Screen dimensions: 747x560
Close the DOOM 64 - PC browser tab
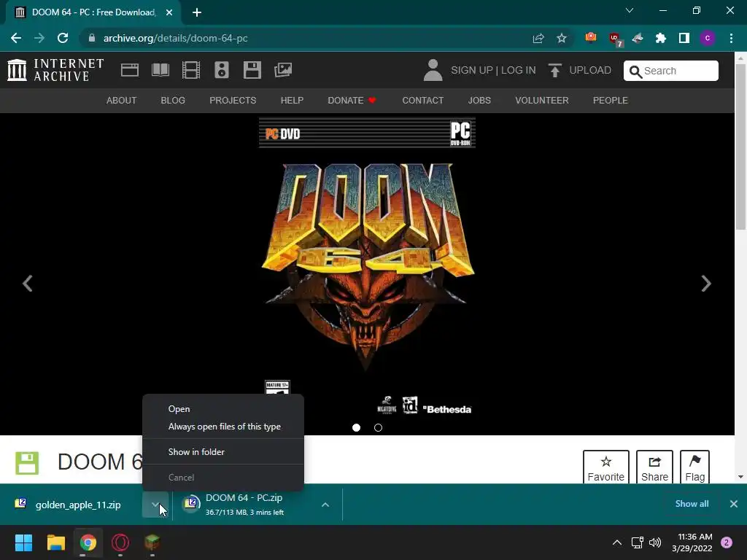click(x=169, y=12)
